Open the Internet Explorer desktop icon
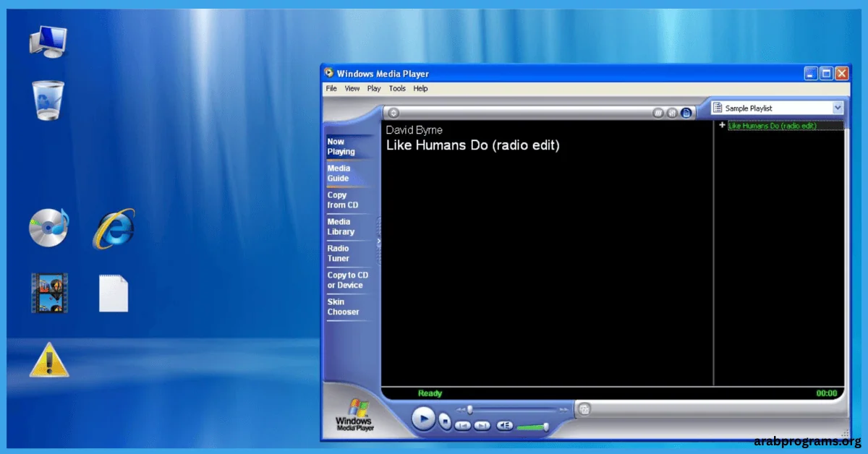 (x=114, y=228)
